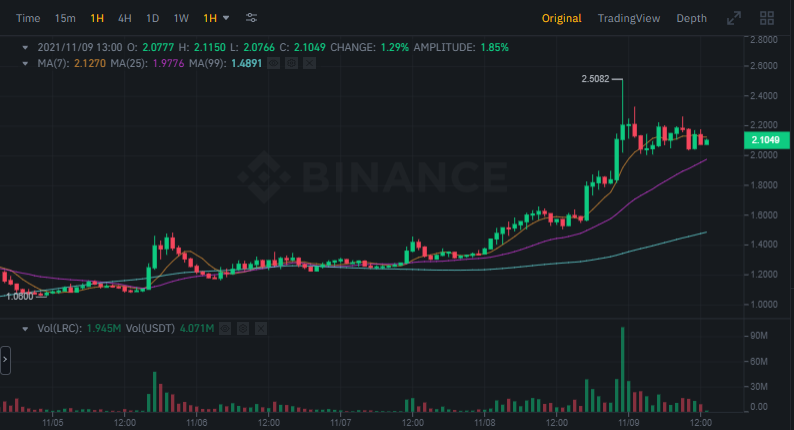
Task: Select the 4H timeframe
Action: click(124, 18)
